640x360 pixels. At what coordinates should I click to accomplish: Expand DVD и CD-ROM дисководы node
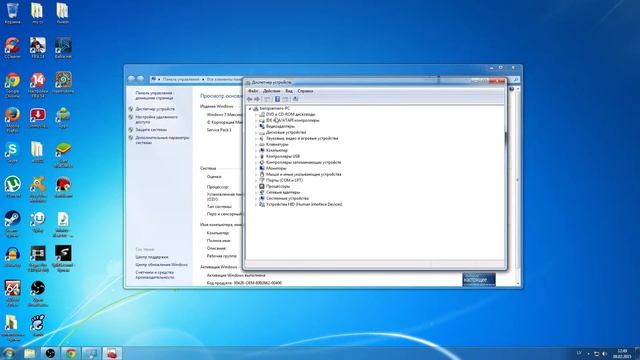(x=256, y=115)
